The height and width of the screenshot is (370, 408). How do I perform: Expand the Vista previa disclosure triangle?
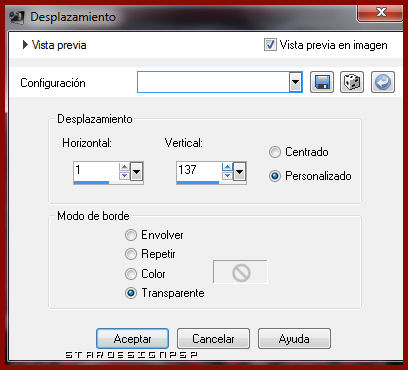tap(25, 45)
